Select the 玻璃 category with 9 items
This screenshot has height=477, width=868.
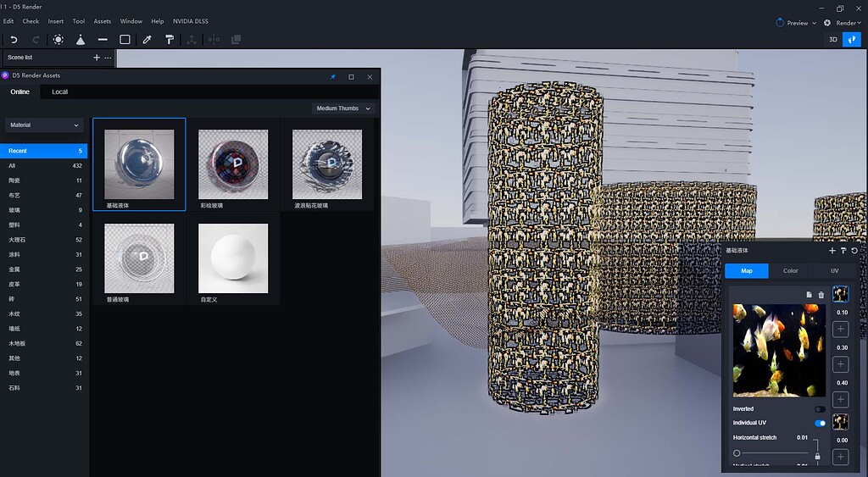(44, 210)
